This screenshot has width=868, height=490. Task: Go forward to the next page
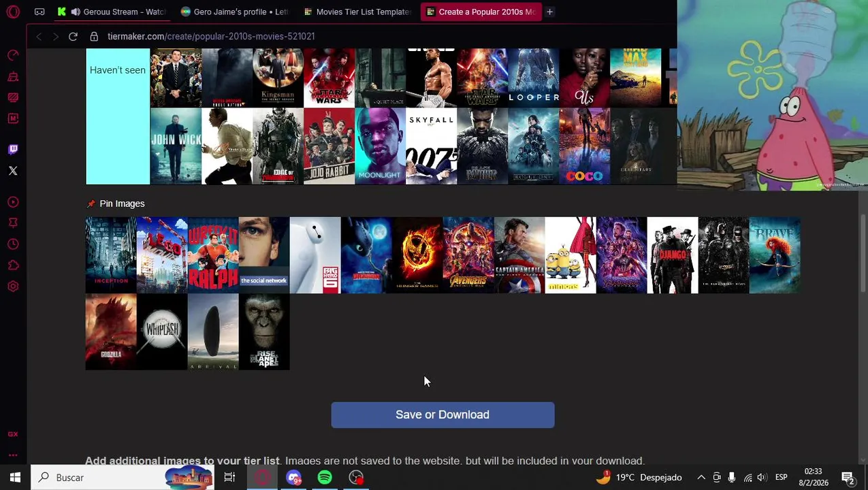pyautogui.click(x=55, y=36)
